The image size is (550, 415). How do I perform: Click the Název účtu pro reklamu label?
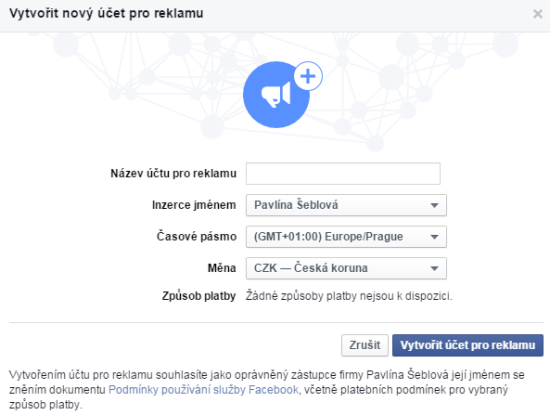coord(173,174)
